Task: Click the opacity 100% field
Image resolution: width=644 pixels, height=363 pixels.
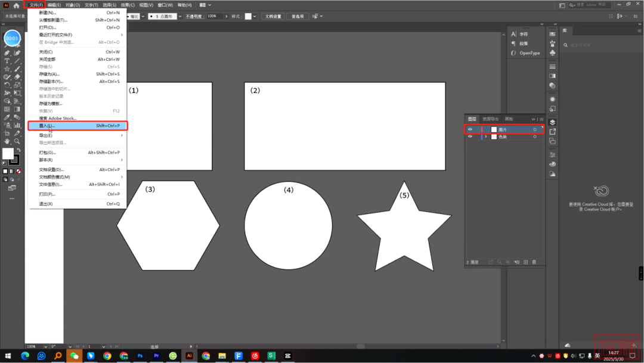Action: 215,17
